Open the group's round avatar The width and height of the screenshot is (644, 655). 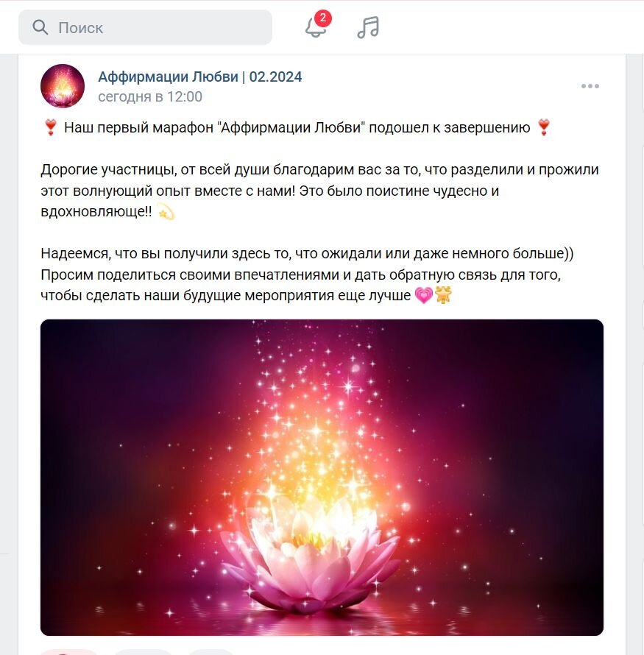(63, 86)
